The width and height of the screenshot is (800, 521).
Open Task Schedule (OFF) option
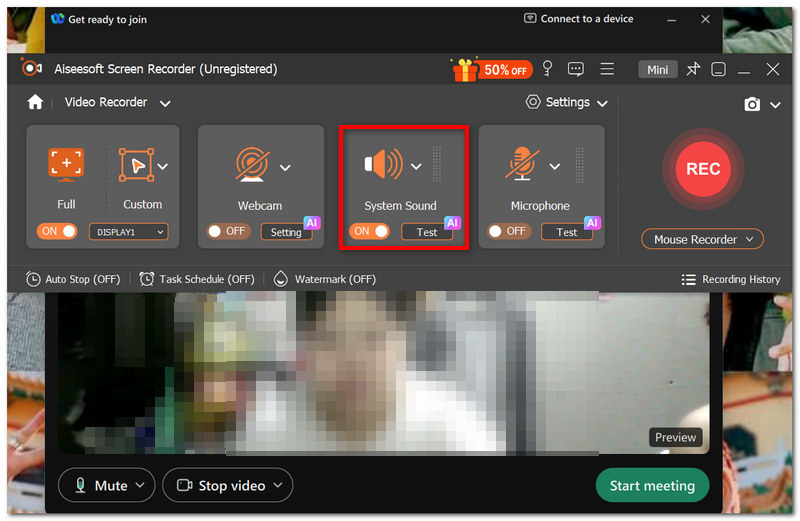click(197, 279)
